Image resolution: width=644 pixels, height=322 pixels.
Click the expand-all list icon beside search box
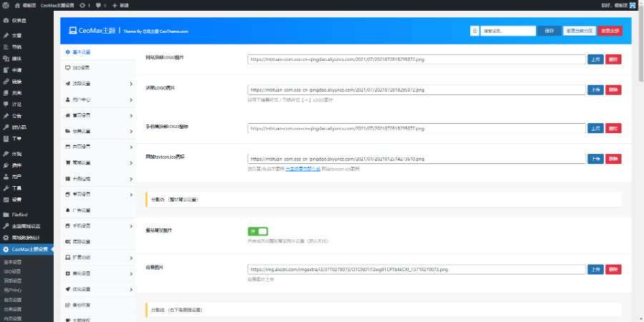474,31
